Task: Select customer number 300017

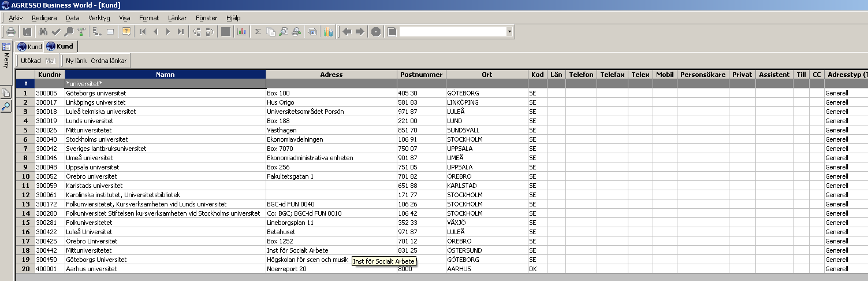Action: tap(50, 102)
